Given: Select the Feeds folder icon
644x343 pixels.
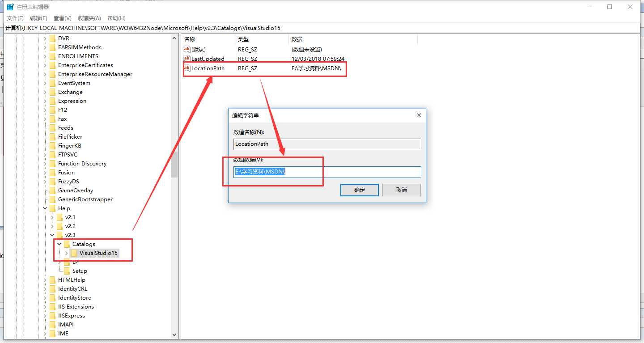Looking at the screenshot, I should click(x=53, y=128).
